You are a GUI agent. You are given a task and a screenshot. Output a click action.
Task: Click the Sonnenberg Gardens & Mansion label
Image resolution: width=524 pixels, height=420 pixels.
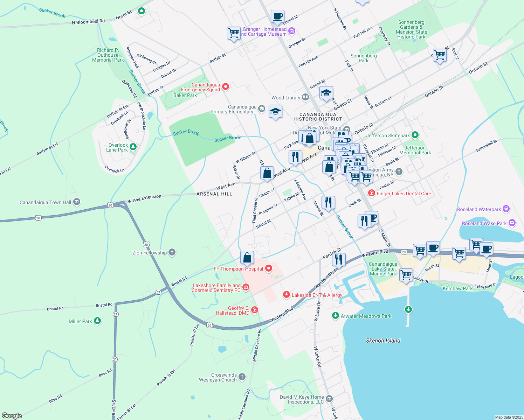(x=411, y=29)
